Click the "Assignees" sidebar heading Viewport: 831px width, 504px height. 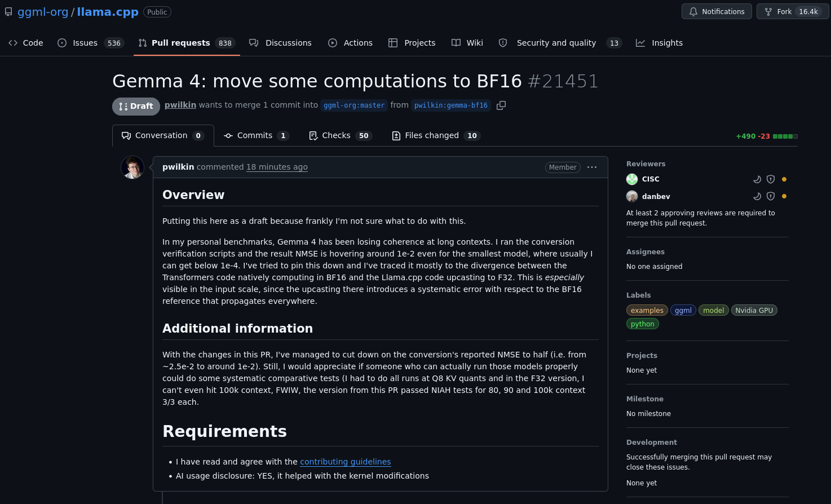(646, 252)
